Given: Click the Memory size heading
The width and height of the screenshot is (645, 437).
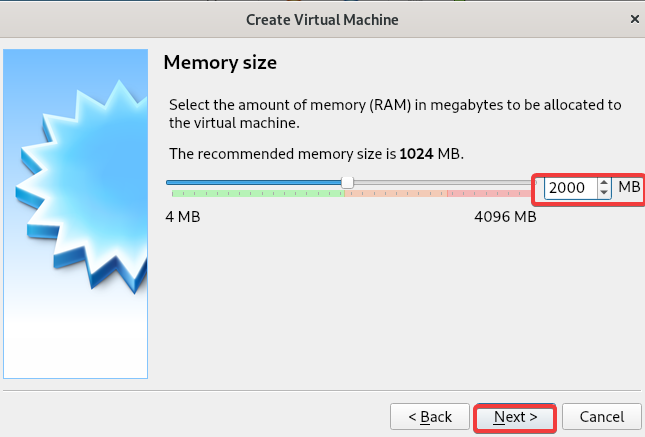Looking at the screenshot, I should 220,63.
